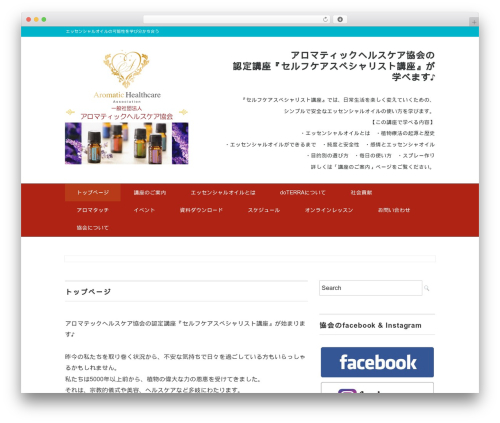Click the teal top bar tagline text
This screenshot has height=423, width=500.
point(112,31)
